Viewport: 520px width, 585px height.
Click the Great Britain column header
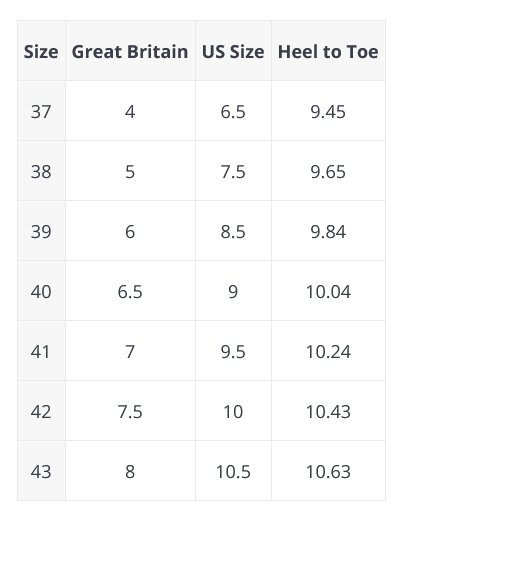click(130, 51)
